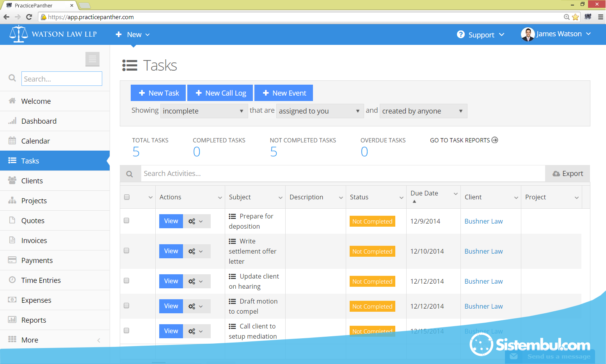Click the New Task button
This screenshot has width=606, height=364.
click(x=158, y=93)
